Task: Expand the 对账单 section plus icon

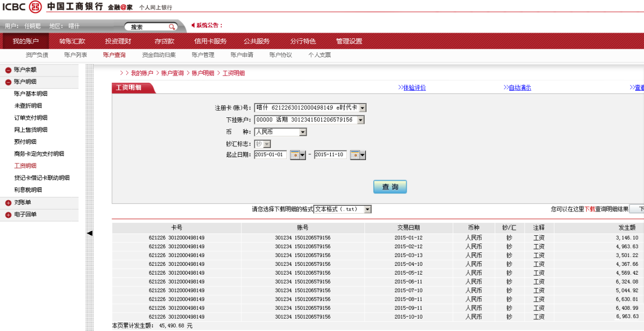Action: tap(8, 203)
